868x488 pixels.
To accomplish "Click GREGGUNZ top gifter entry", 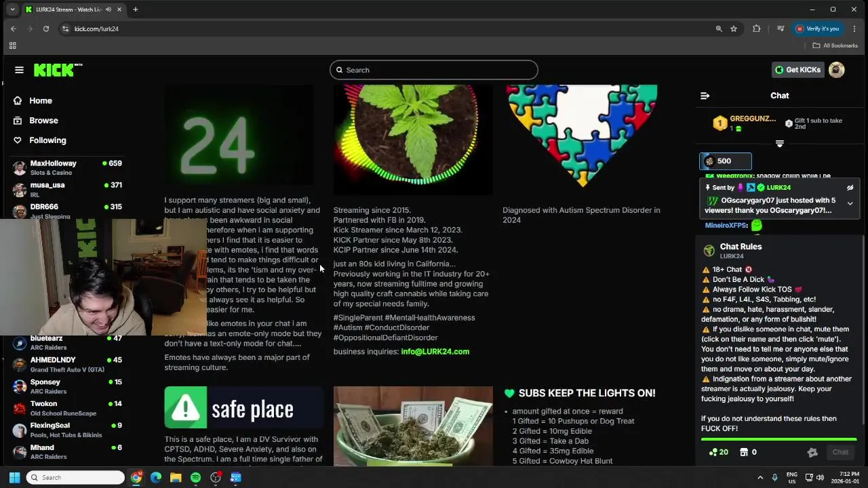I will (x=744, y=123).
